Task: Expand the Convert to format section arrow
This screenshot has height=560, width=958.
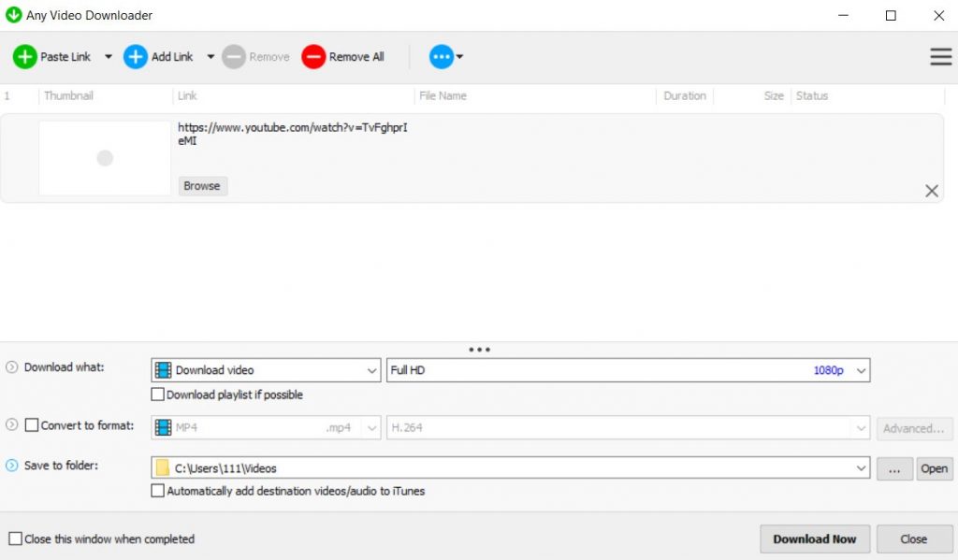Action: click(11, 424)
